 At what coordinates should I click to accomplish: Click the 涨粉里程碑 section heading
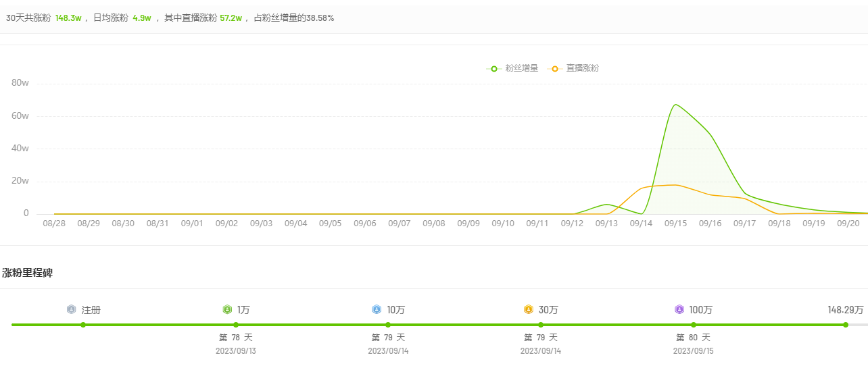coord(28,273)
